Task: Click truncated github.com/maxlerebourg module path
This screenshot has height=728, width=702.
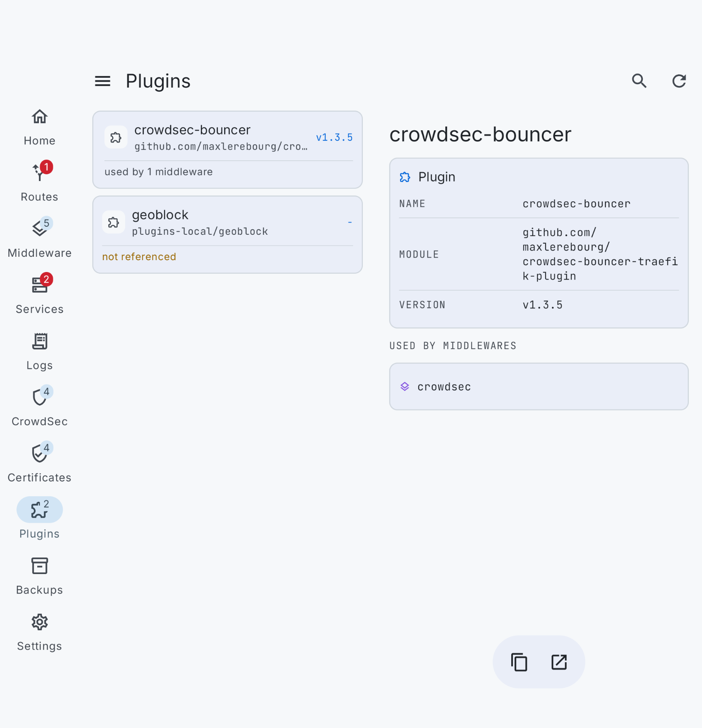Action: pyautogui.click(x=221, y=146)
